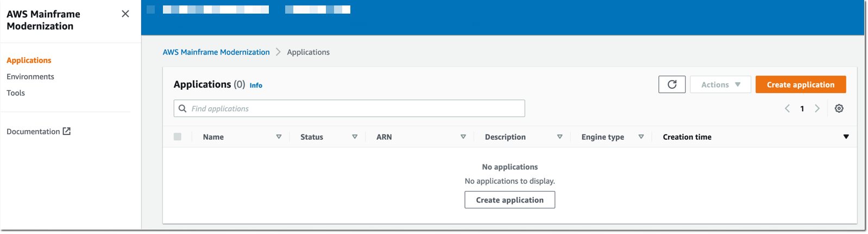Open table preferences gear icon
This screenshot has width=868, height=234.
point(839,108)
